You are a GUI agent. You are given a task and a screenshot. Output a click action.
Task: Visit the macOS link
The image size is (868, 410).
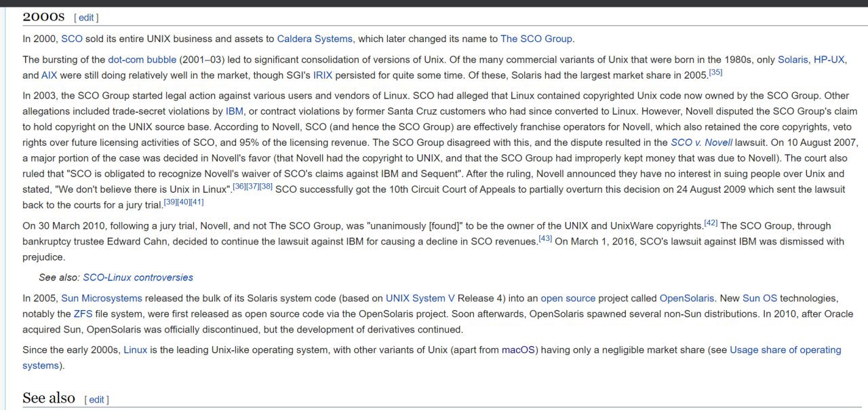pos(519,350)
